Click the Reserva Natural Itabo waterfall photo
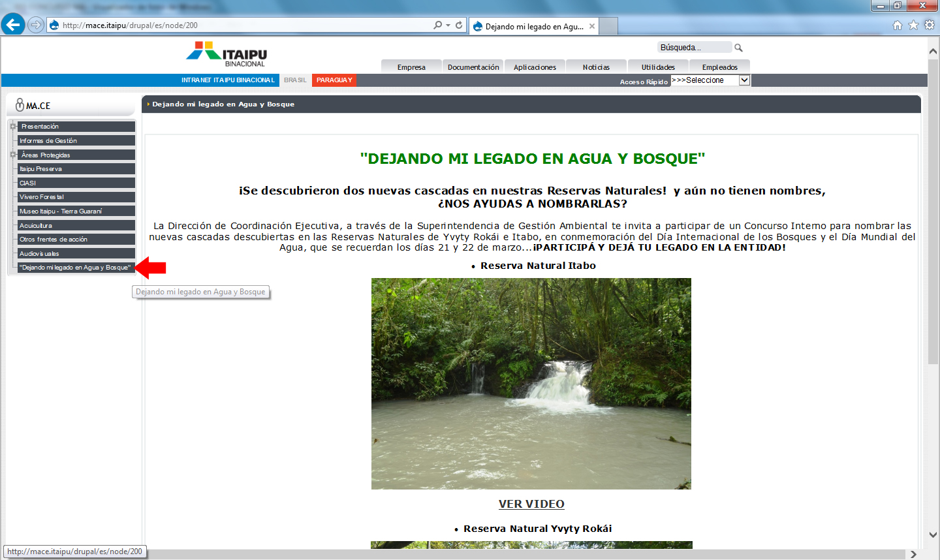This screenshot has width=940, height=560. point(531,384)
